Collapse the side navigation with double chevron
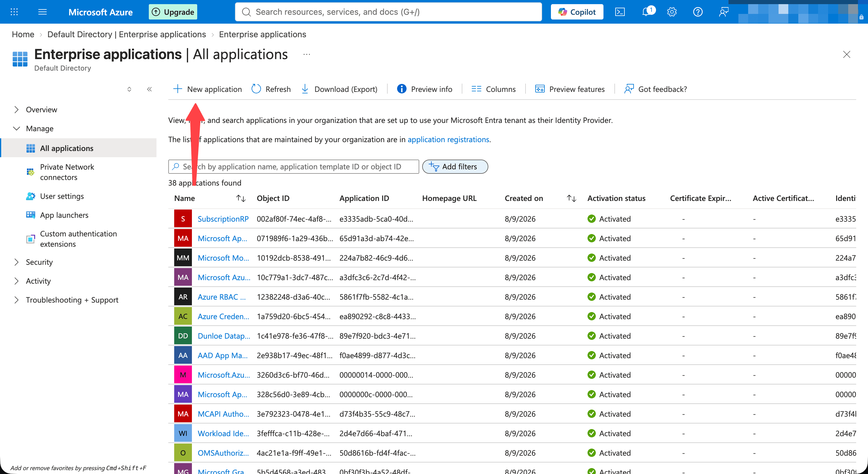868x474 pixels. tap(149, 89)
